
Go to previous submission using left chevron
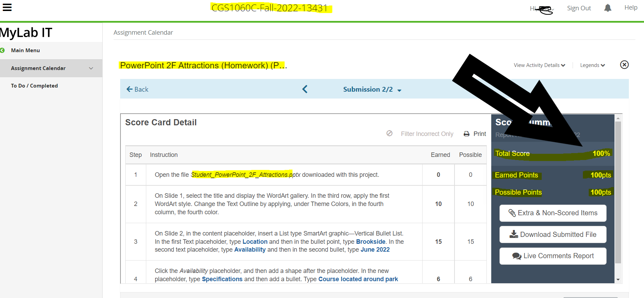tap(305, 89)
